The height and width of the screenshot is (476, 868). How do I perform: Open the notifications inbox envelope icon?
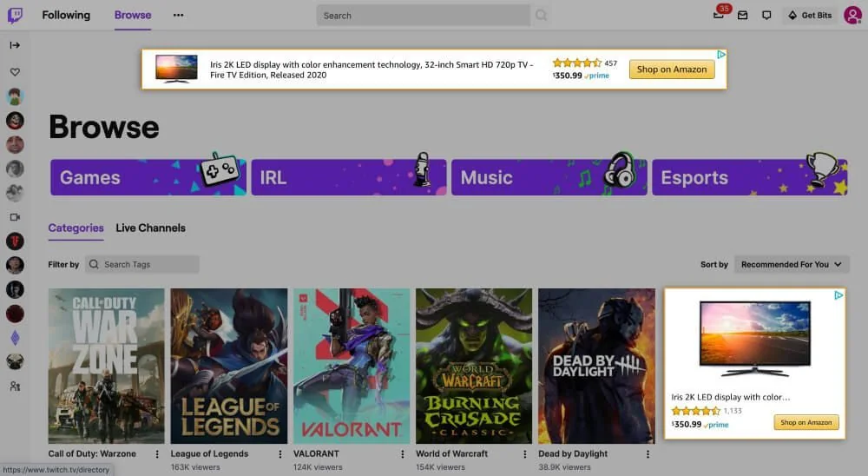click(743, 16)
